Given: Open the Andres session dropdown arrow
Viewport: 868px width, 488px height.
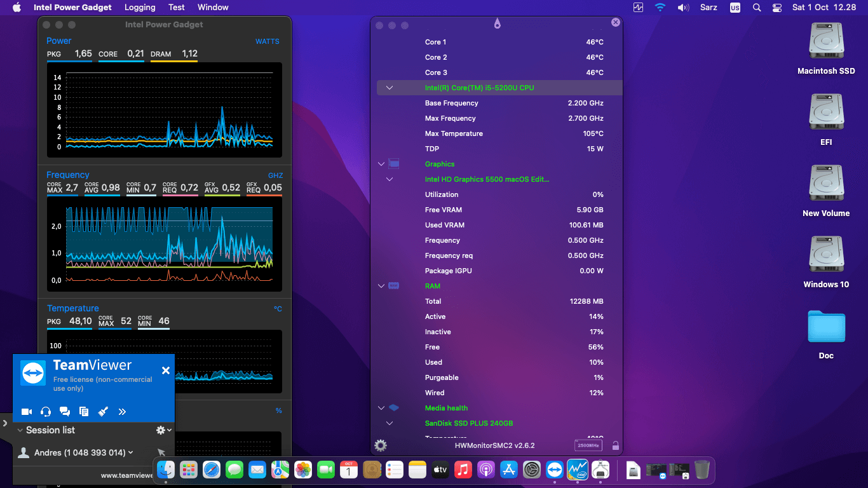Looking at the screenshot, I should 131,452.
